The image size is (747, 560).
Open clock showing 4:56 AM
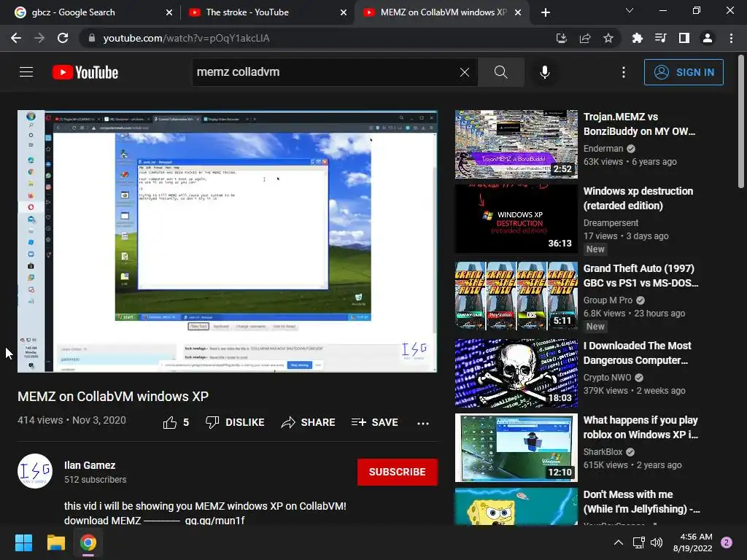(x=693, y=542)
